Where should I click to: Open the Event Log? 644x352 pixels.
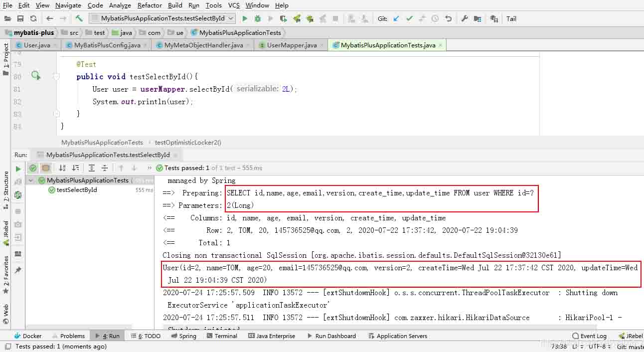pyautogui.click(x=590, y=336)
